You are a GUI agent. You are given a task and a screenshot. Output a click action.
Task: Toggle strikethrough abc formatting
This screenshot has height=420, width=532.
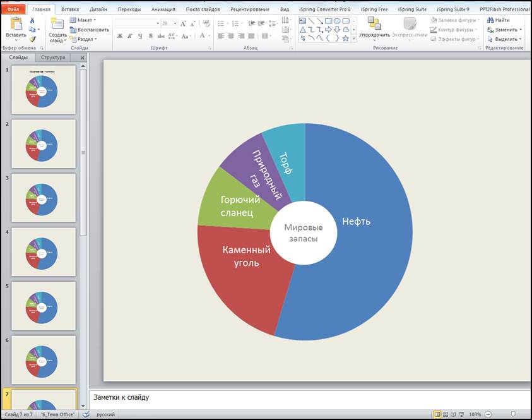161,36
